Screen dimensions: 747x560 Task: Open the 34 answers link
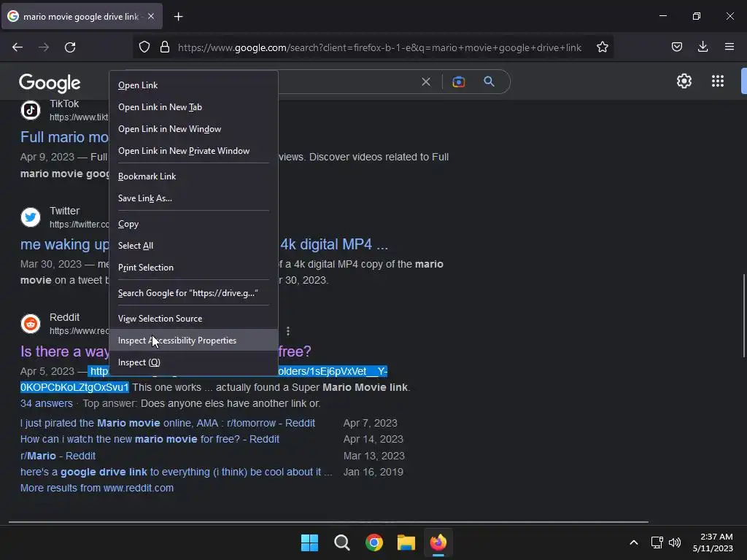pyautogui.click(x=46, y=403)
